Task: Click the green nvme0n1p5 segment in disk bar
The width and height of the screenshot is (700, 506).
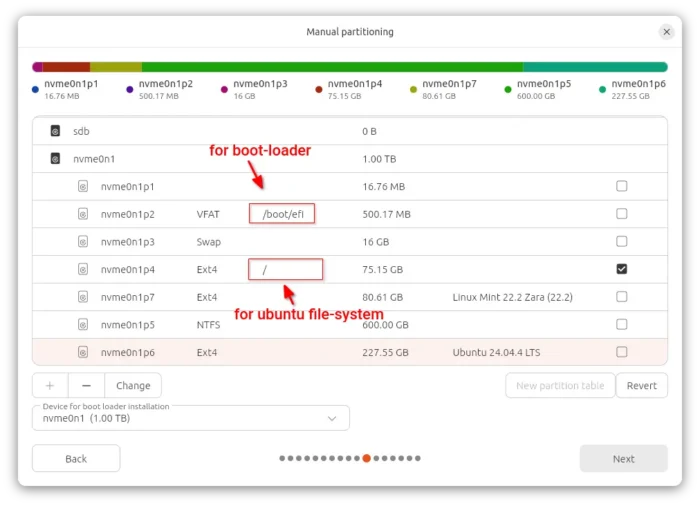Action: point(330,67)
